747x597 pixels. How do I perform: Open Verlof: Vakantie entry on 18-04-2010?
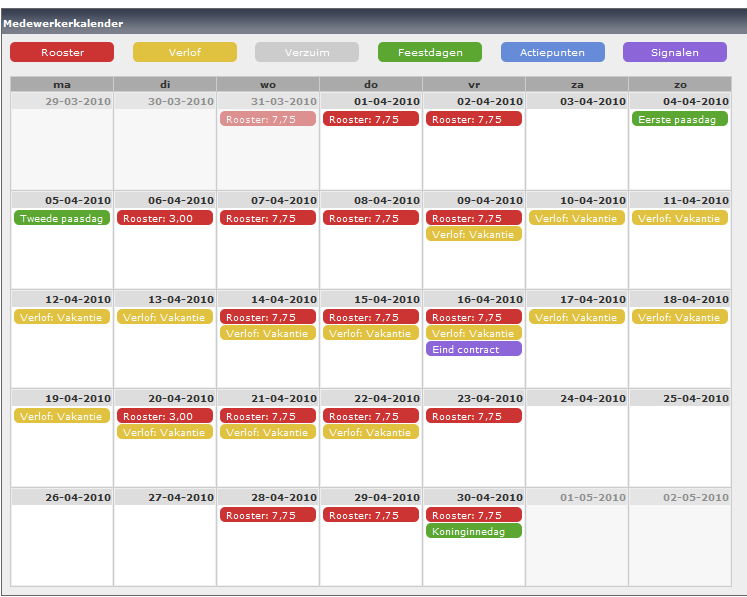[680, 317]
